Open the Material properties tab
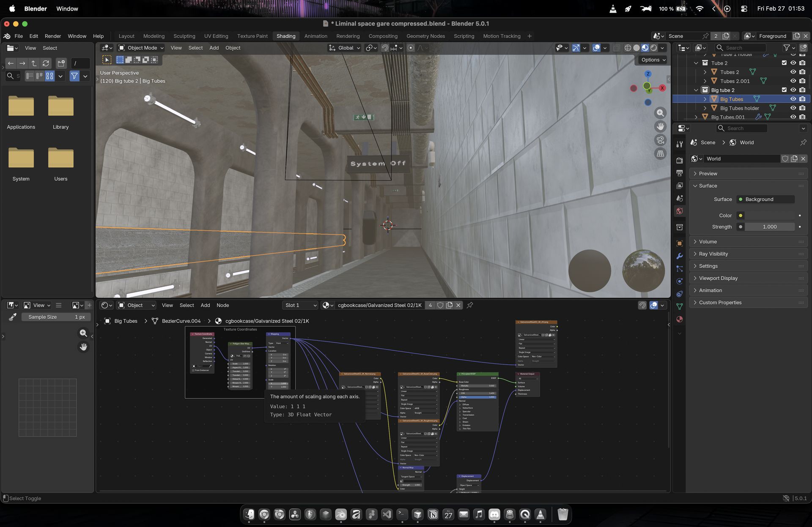 680,319
